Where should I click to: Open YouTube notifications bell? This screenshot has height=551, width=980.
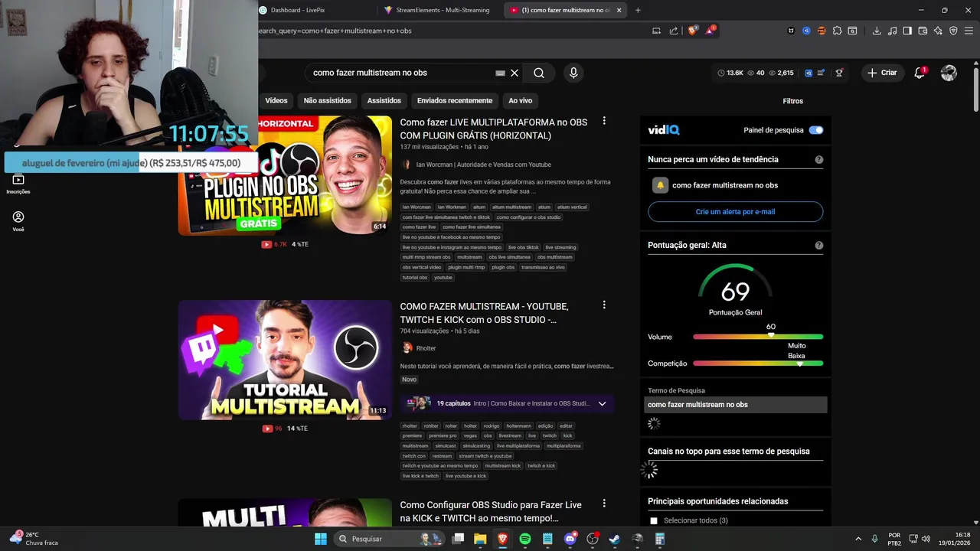[x=920, y=73]
